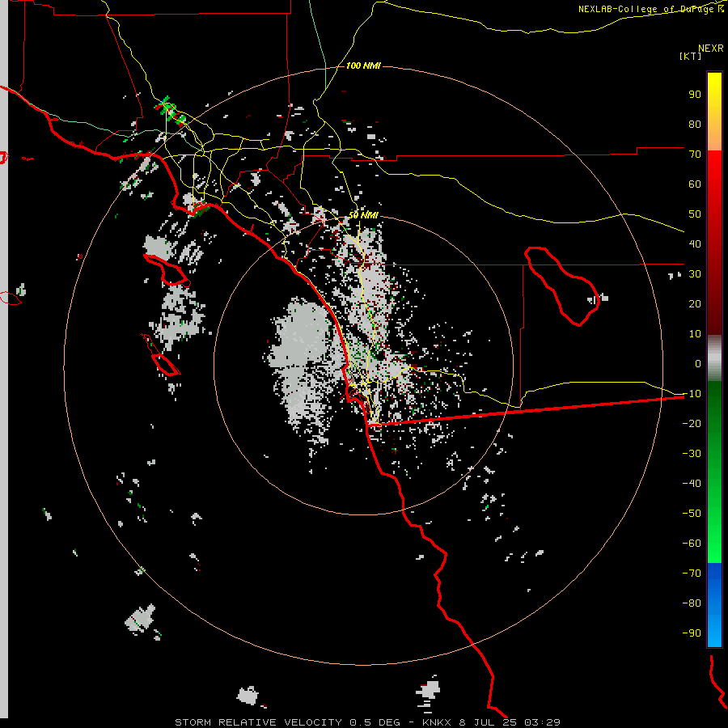Click the 100 NMI range ring label
Image resolution: width=728 pixels, height=728 pixels.
pos(363,66)
